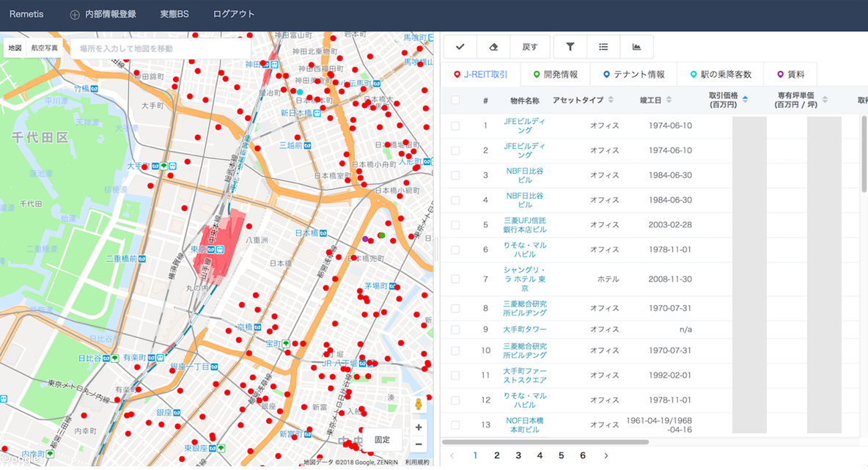
Task: Open the list view icon
Action: 603,47
